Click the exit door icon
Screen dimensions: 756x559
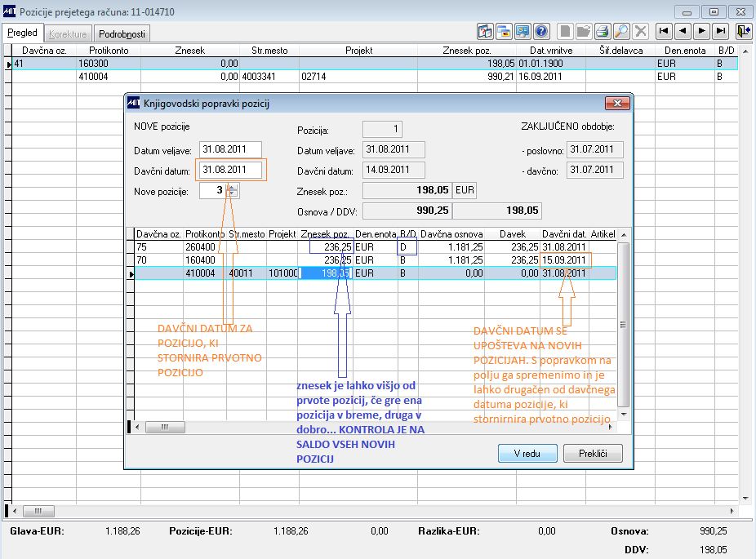[744, 32]
